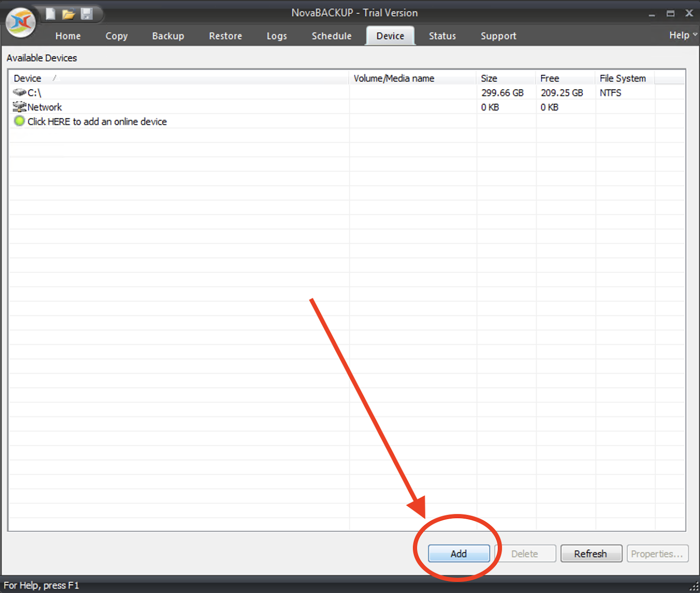700x593 pixels.
Task: Open the Schedule tab
Action: 332,36
